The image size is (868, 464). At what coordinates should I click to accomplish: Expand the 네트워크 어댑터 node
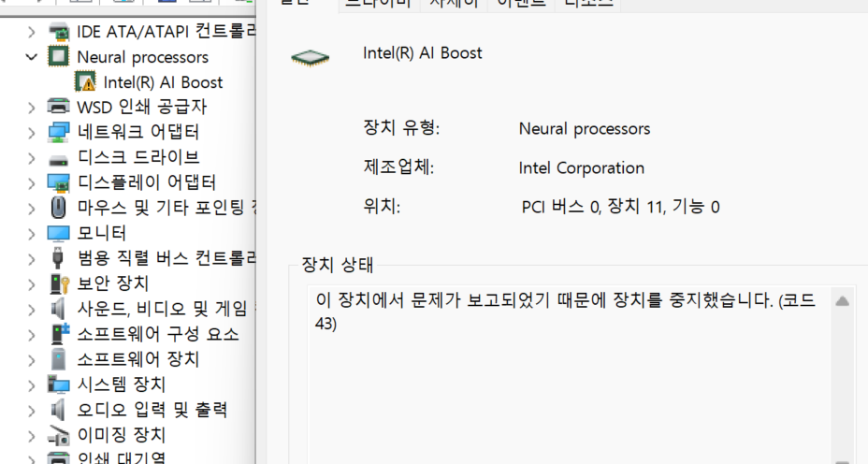[32, 133]
